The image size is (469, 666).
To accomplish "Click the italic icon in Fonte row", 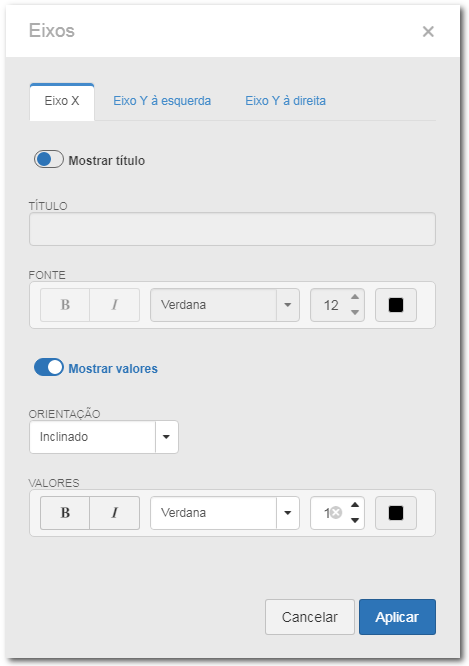I will click(115, 305).
